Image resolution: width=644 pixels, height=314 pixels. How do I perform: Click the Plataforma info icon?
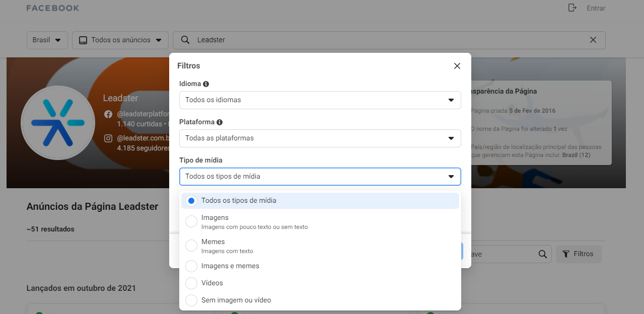point(220,122)
